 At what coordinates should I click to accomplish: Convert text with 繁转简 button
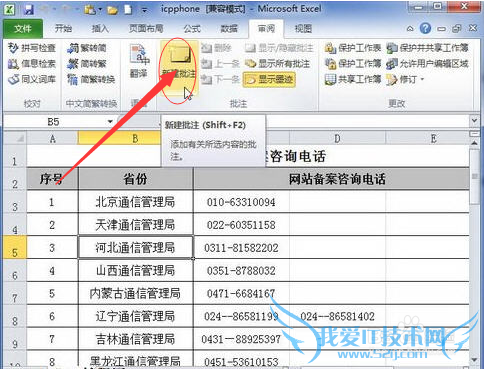click(87, 48)
